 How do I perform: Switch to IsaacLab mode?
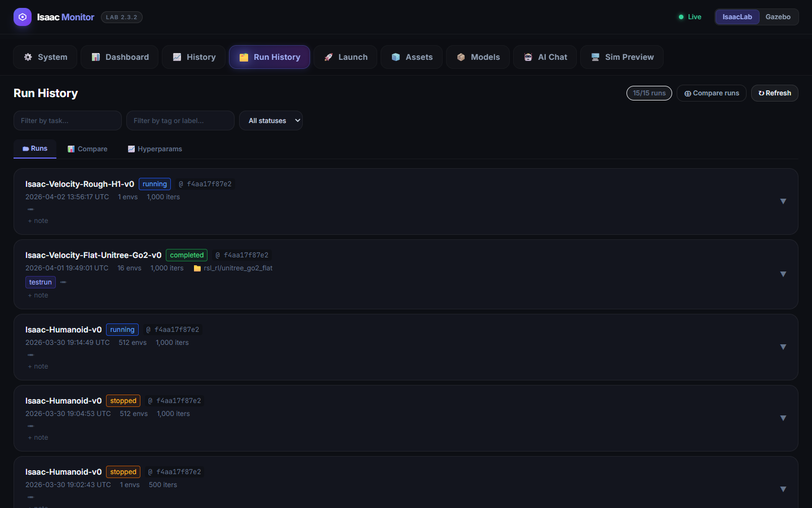(737, 17)
